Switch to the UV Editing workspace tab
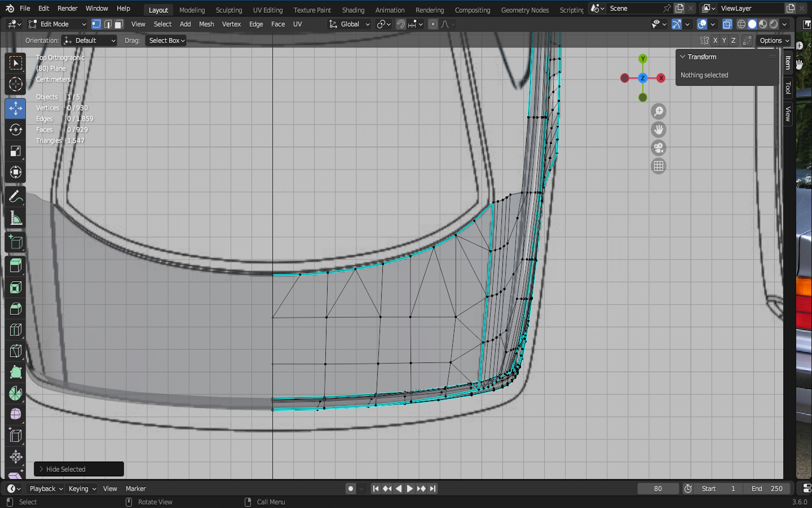Image resolution: width=812 pixels, height=508 pixels. tap(268, 10)
